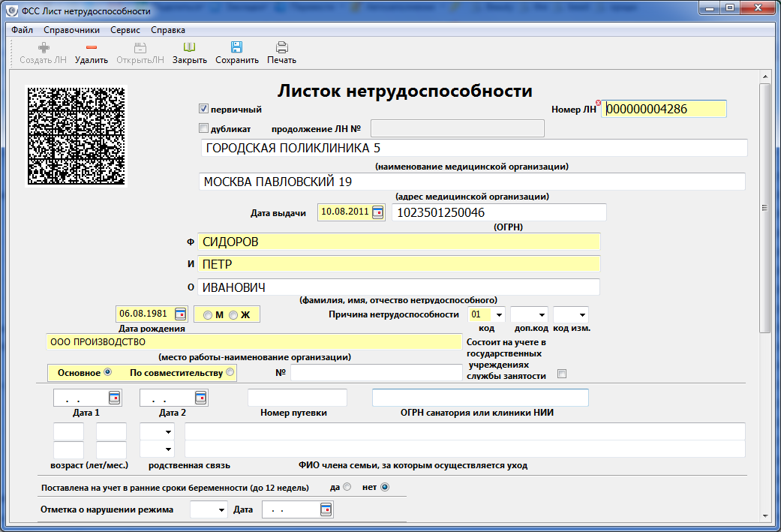Screen dimensions: 781x532
Task: Click the medical organization name field
Action: pyautogui.click(x=474, y=148)
